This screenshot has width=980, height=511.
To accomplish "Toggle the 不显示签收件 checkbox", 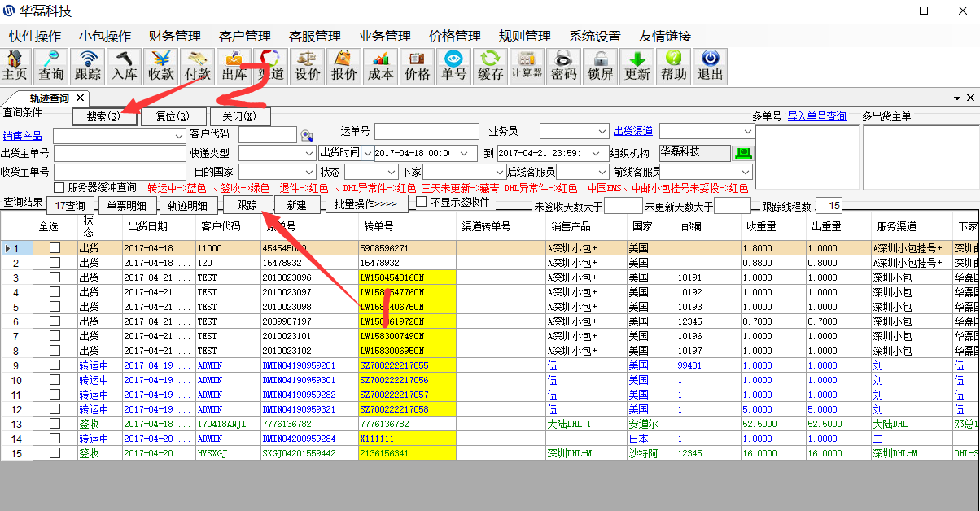I will (x=422, y=202).
